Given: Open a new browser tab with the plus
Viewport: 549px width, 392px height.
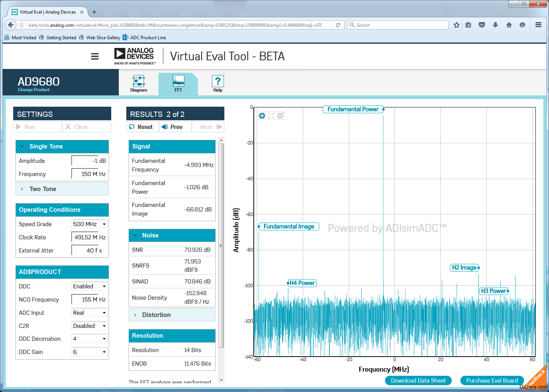Looking at the screenshot, I should pos(94,12).
